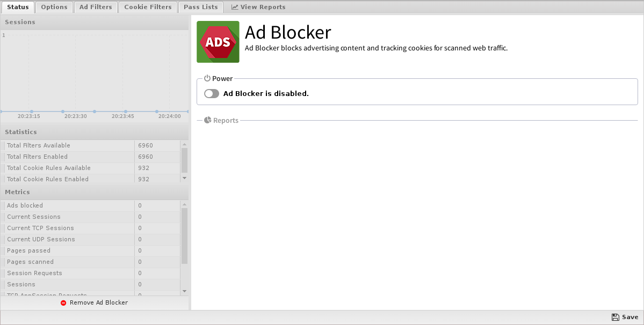
Task: Click the red remove icon beside Remove Ad Blocker
Action: click(x=63, y=303)
